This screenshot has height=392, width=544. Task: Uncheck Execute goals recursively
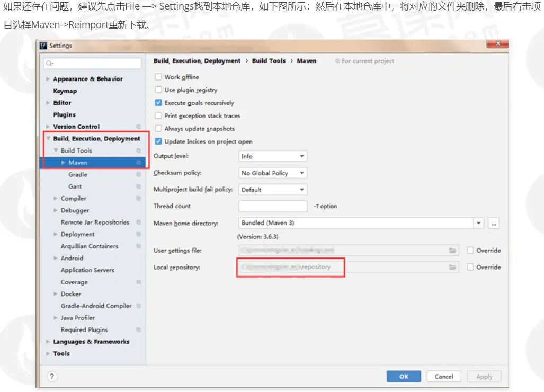pyautogui.click(x=158, y=103)
